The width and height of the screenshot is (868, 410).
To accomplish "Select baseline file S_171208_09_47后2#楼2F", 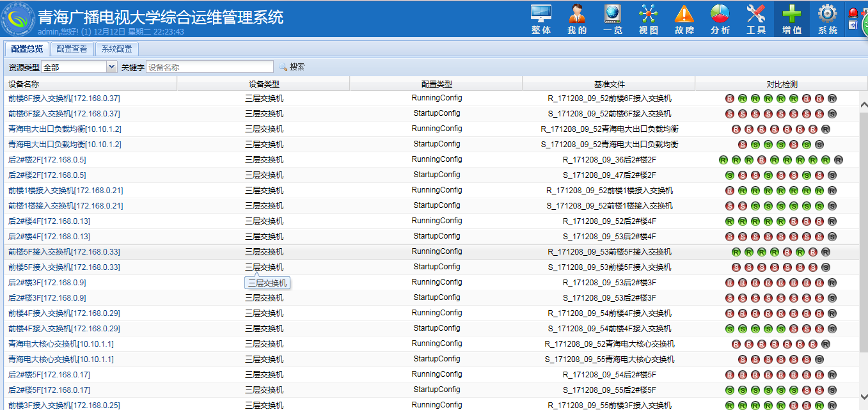I will pos(610,175).
